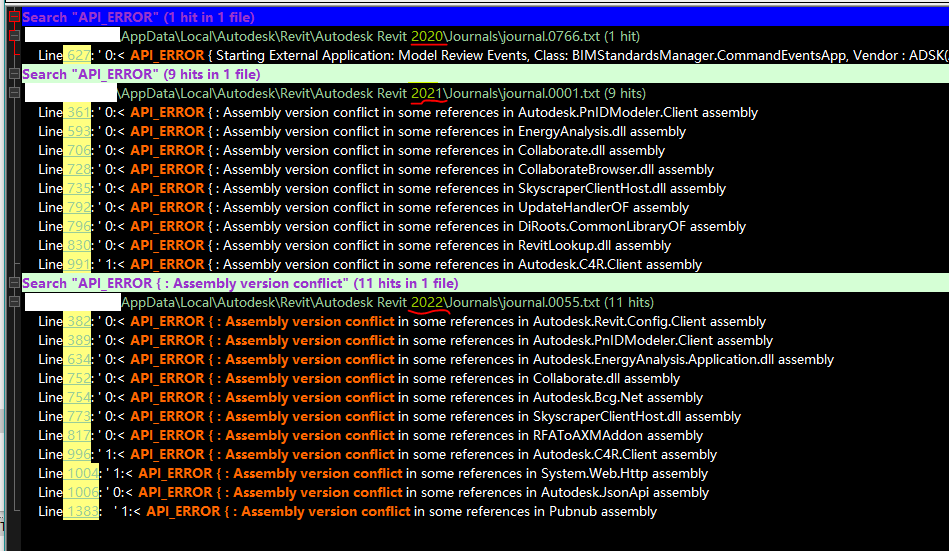The width and height of the screenshot is (949, 551).
Task: Click "BIMStandardsManager.CommandEventsApp" text
Action: click(x=709, y=55)
